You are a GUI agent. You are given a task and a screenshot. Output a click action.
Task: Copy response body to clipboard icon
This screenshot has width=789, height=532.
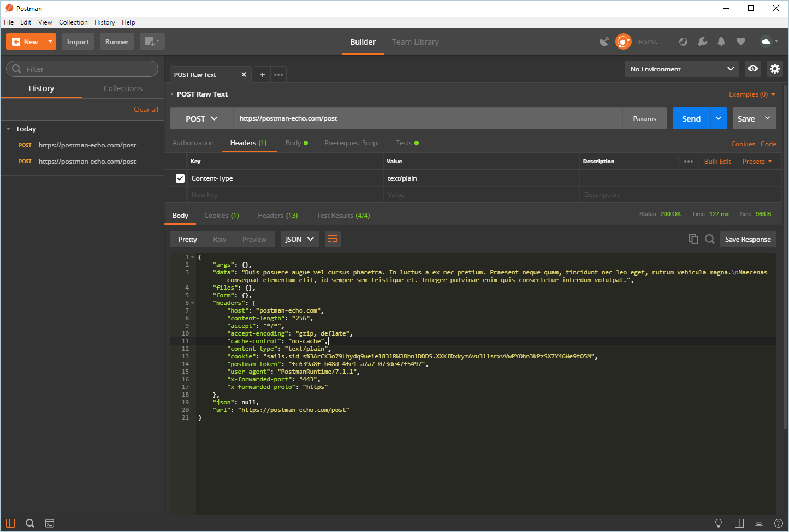693,239
